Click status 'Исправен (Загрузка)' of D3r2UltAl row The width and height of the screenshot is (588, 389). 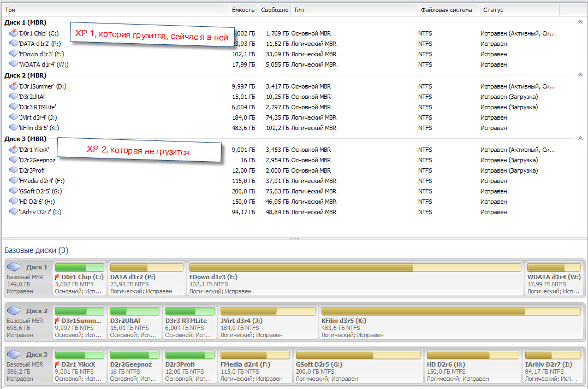pyautogui.click(x=509, y=97)
